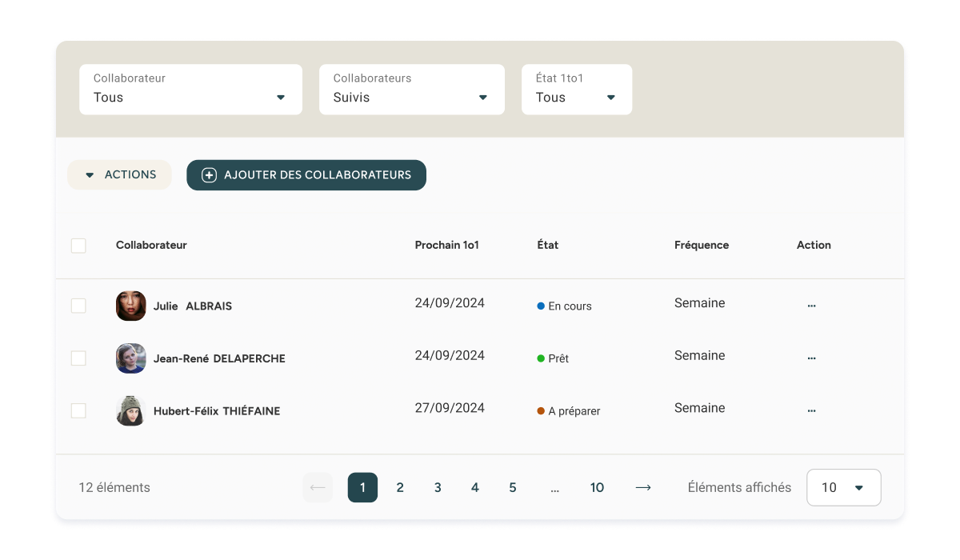Tick the checkbox next to Julie ALBRAIS
The width and height of the screenshot is (960, 560).
(78, 306)
